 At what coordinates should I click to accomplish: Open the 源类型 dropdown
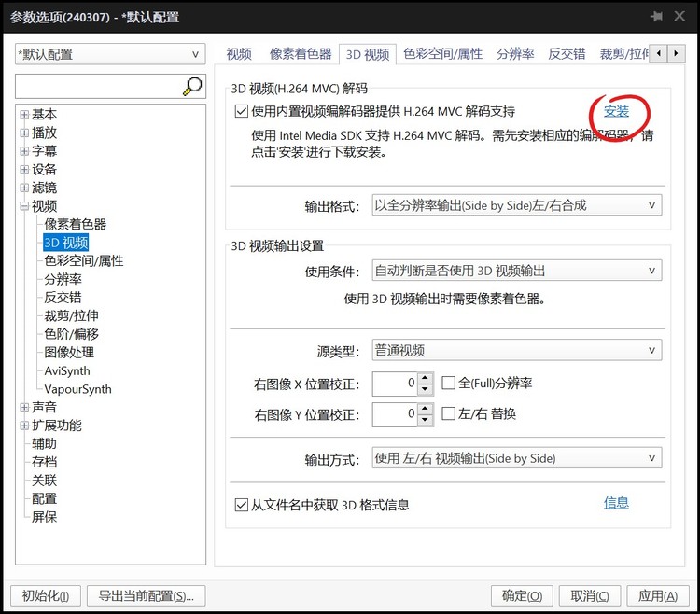(516, 351)
